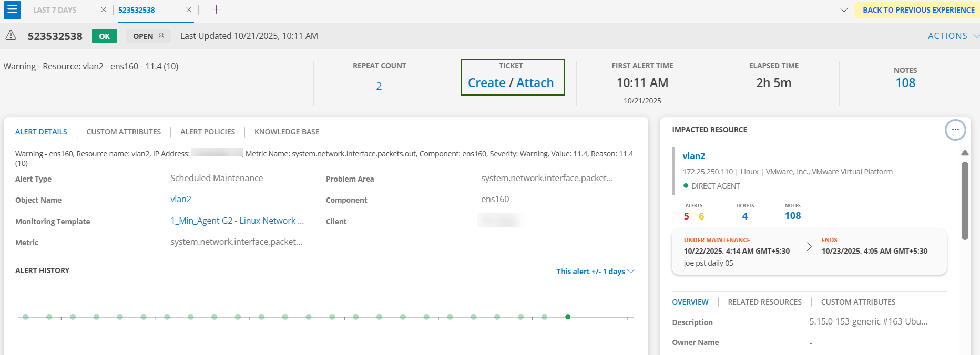Add a new tab with plus icon

(216, 9)
